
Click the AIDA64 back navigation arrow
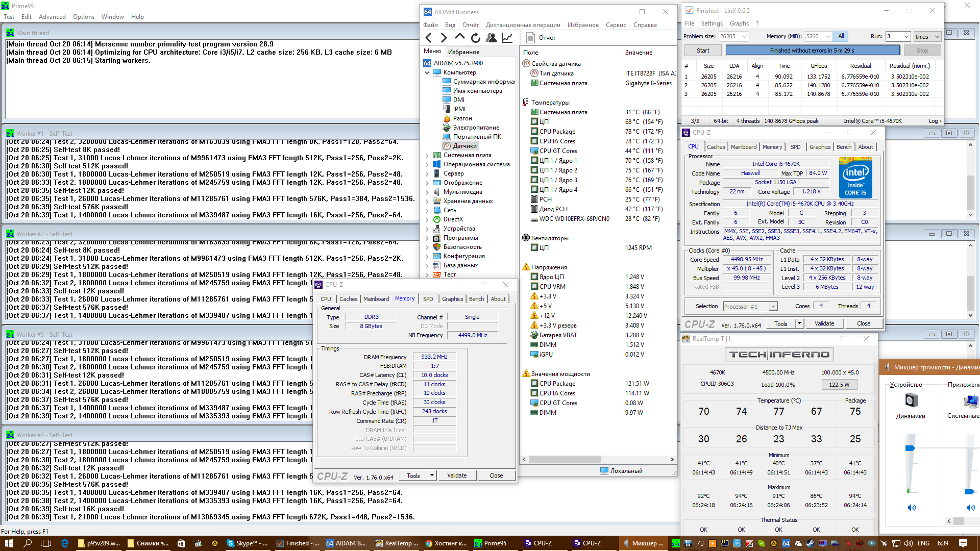click(429, 38)
